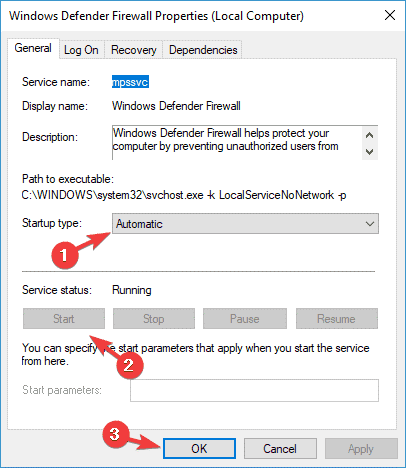Close the Firewall Properties dialog
The height and width of the screenshot is (468, 406).
tap(390, 15)
